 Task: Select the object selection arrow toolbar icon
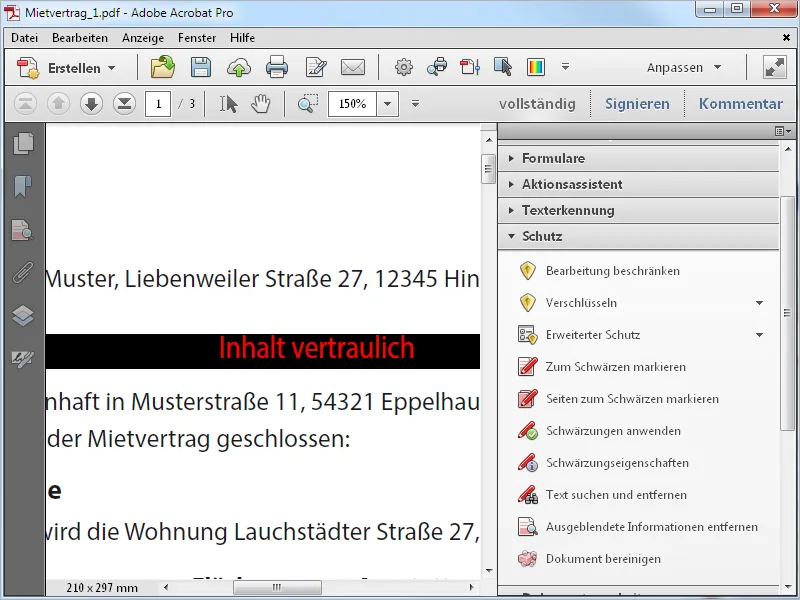pos(503,67)
